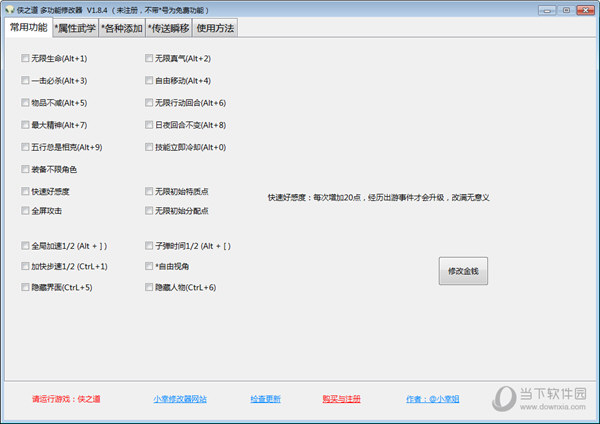The width and height of the screenshot is (600, 424).
Task: Enable 日夜回合不变(Alt+8)
Action: coord(149,125)
